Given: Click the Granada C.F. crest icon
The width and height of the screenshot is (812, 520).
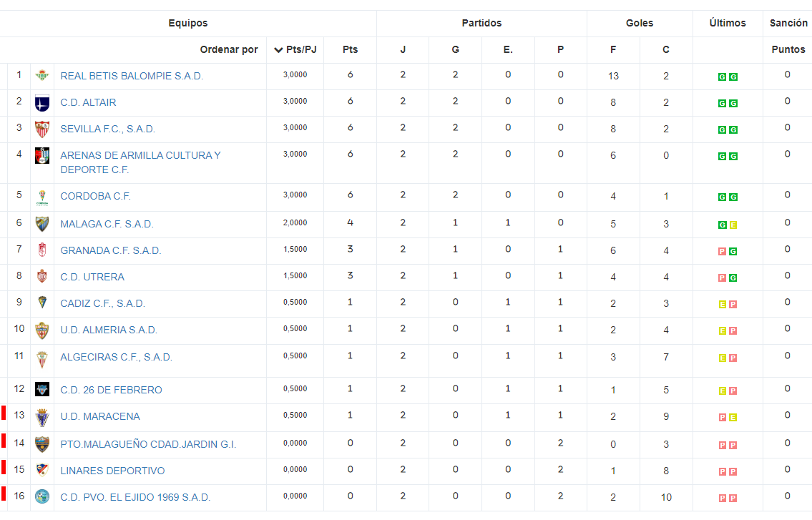Looking at the screenshot, I should coord(42,250).
